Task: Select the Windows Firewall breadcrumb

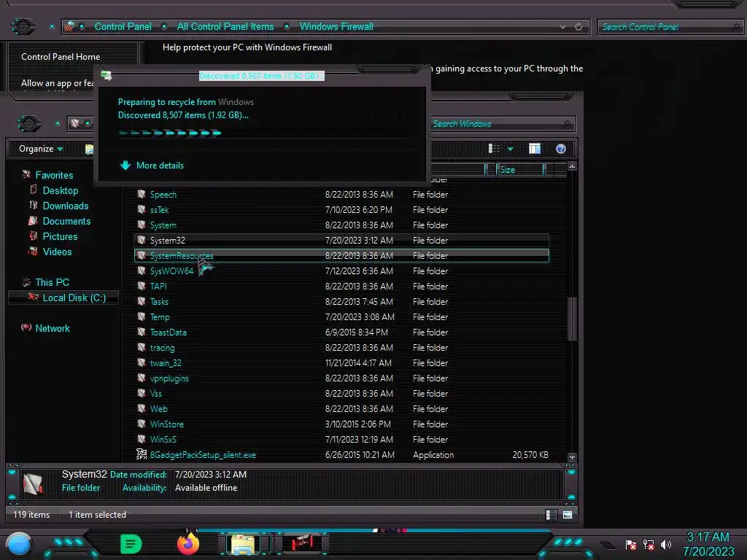Action: pyautogui.click(x=336, y=27)
